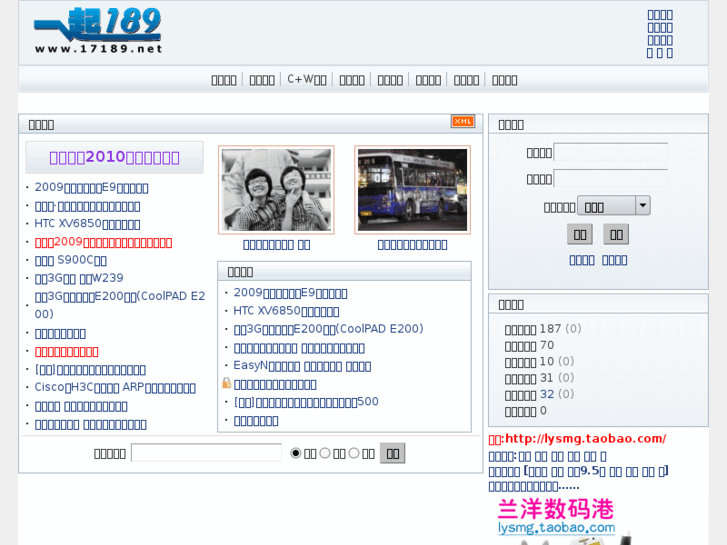Open the login panel dropdown combo box
The width and height of the screenshot is (727, 545).
tap(614, 205)
